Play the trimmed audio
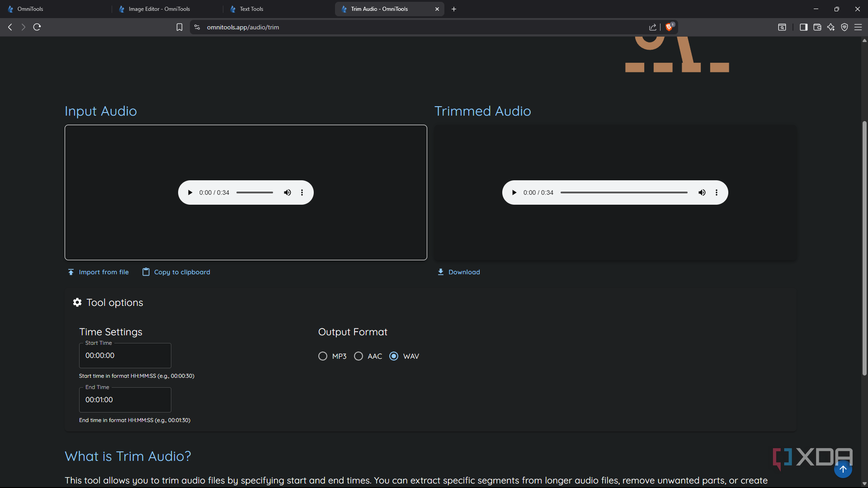Viewport: 868px width, 488px height. 514,192
